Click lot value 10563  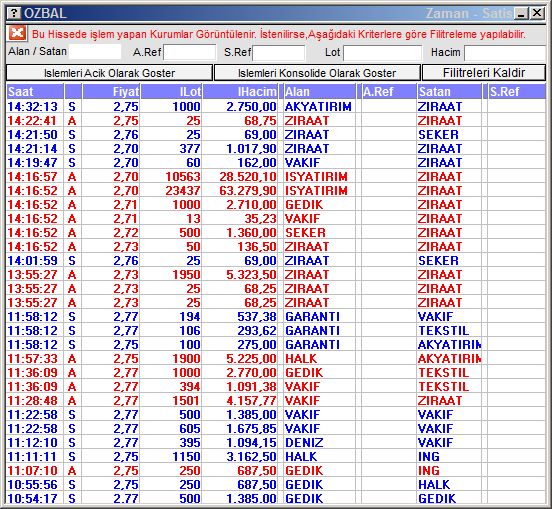tap(183, 176)
